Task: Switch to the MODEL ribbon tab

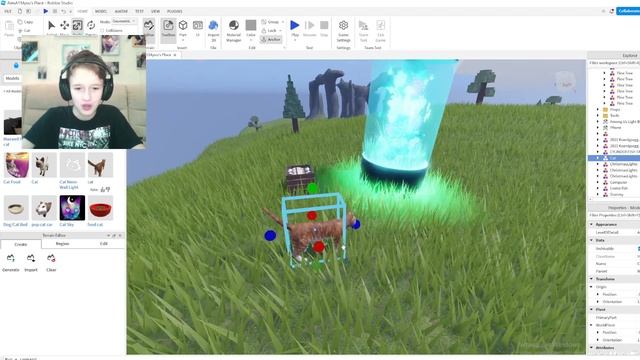Action: pyautogui.click(x=100, y=11)
